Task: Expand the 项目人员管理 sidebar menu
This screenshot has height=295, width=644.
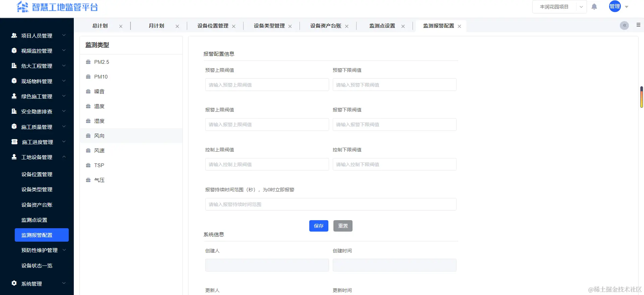Action: (37, 36)
